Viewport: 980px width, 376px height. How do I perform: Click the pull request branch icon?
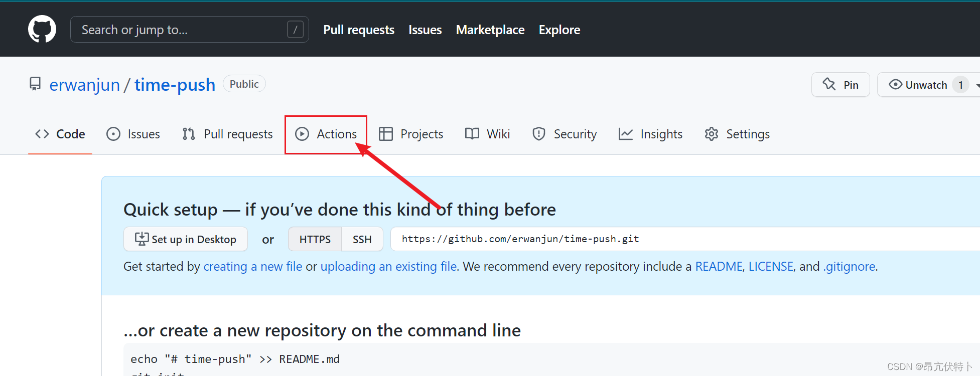tap(189, 134)
